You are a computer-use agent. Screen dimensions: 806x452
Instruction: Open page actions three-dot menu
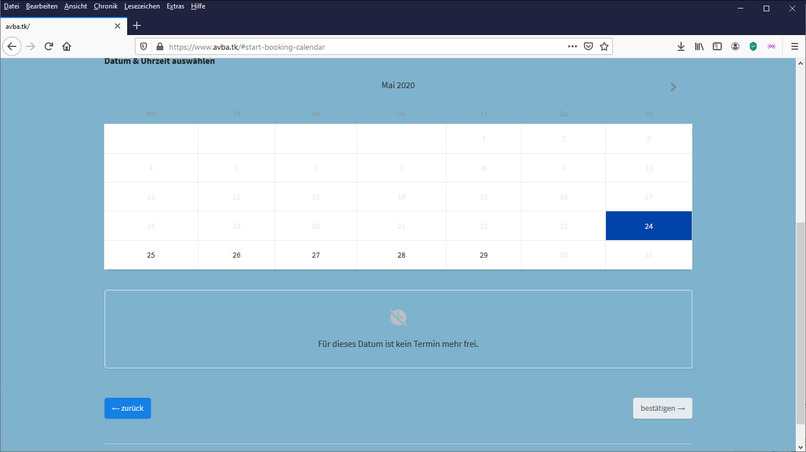tap(572, 46)
